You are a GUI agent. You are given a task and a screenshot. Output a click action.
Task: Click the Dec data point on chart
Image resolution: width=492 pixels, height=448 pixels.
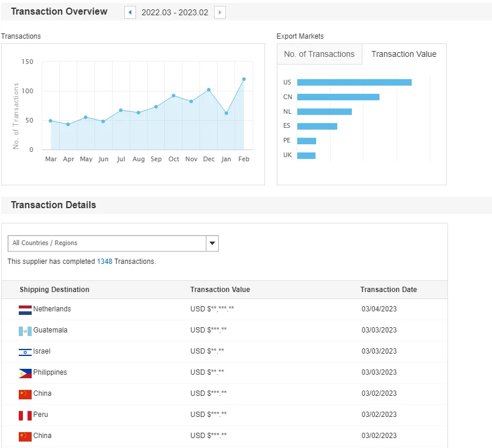(x=209, y=90)
